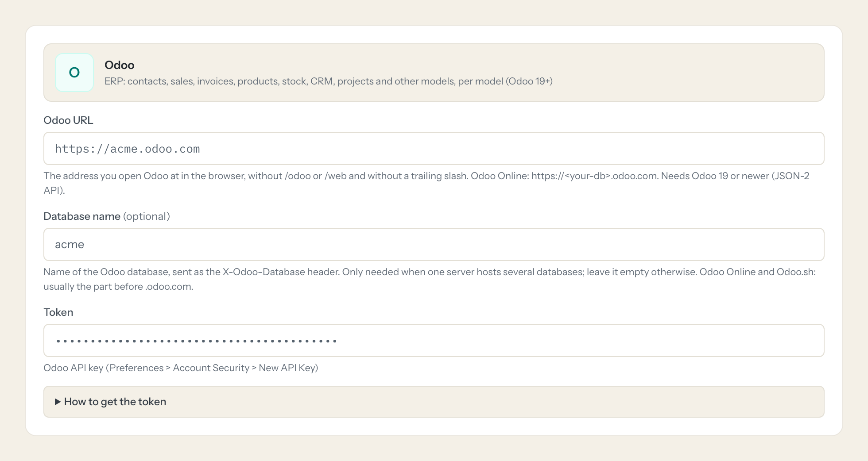Click the ERP contacts, sales, invoices description
The width and height of the screenshot is (868, 461).
[329, 81]
